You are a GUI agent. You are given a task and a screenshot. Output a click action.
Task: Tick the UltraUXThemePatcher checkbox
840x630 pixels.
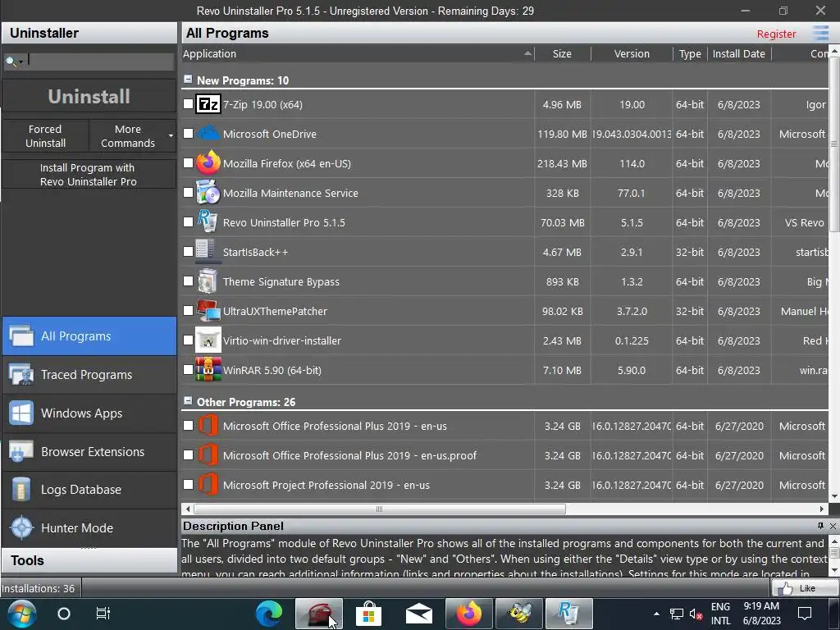[188, 311]
